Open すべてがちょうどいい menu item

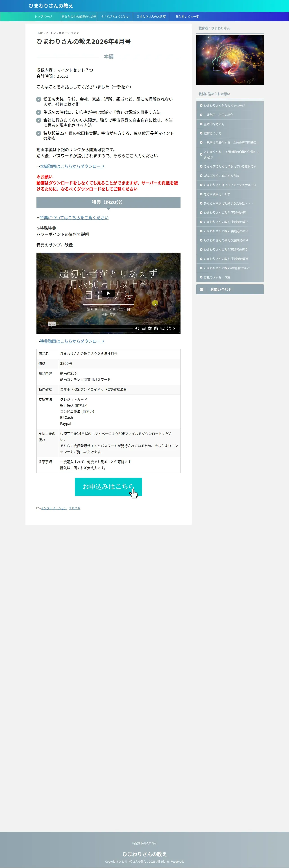pyautogui.click(x=115, y=16)
